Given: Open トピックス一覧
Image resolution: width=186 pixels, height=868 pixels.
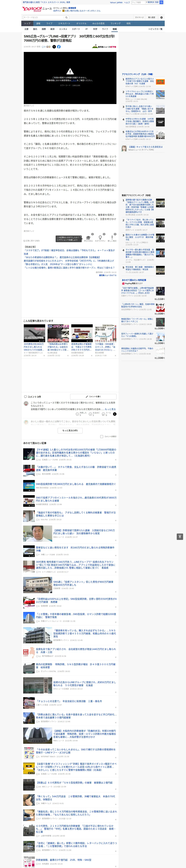Looking at the screenshot, I should (155, 29).
